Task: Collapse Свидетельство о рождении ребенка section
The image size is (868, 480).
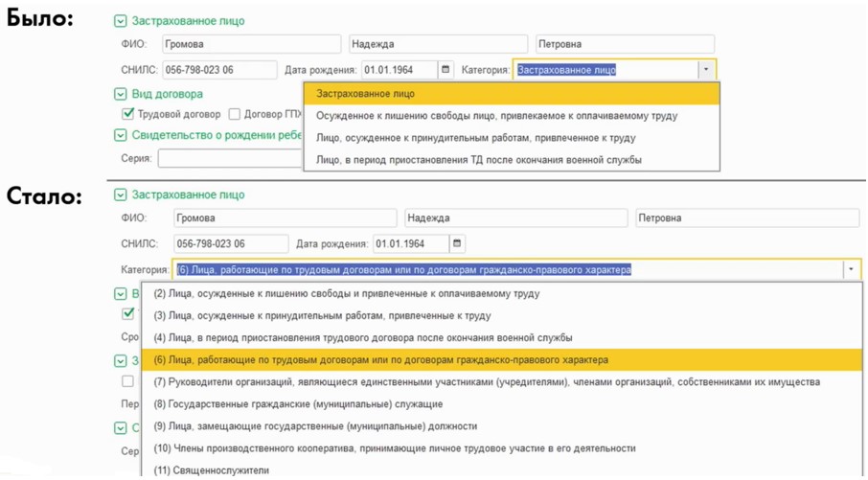Action: (120, 135)
